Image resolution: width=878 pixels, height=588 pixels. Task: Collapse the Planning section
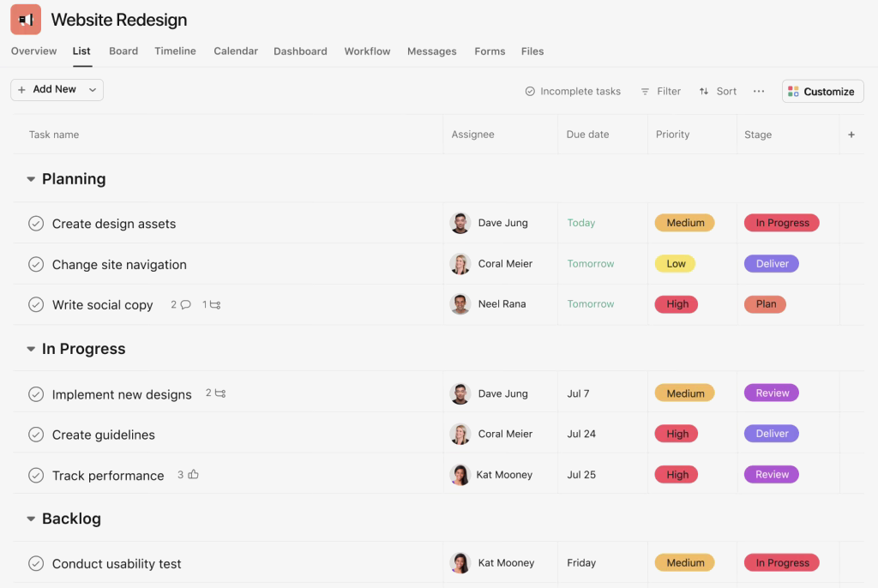30,179
